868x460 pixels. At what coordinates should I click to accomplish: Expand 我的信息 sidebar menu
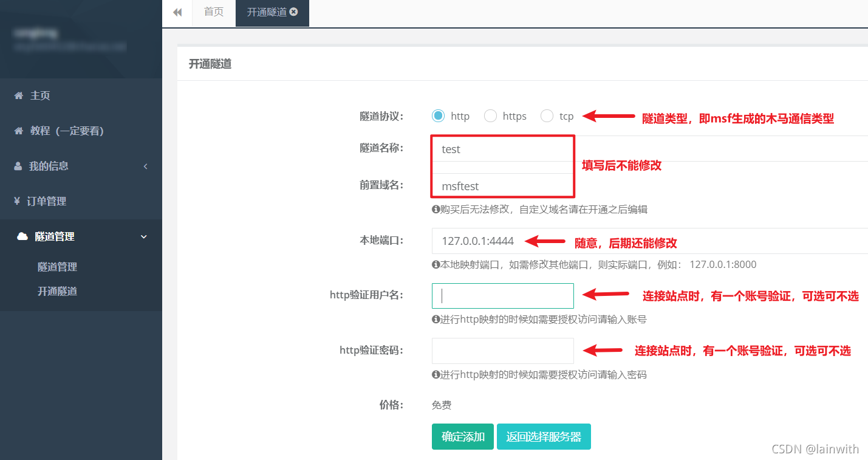point(81,166)
